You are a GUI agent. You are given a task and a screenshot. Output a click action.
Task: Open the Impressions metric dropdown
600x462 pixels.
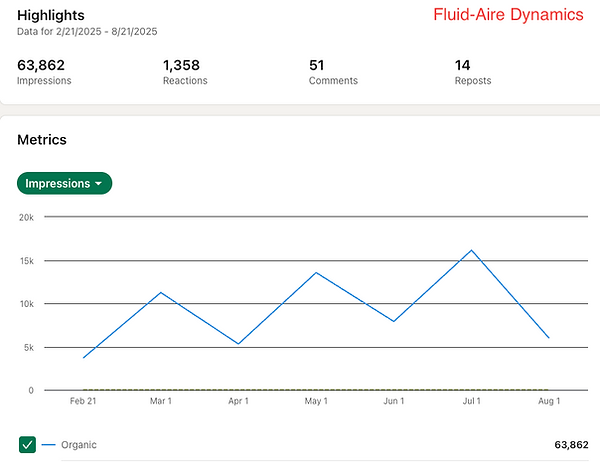click(64, 183)
